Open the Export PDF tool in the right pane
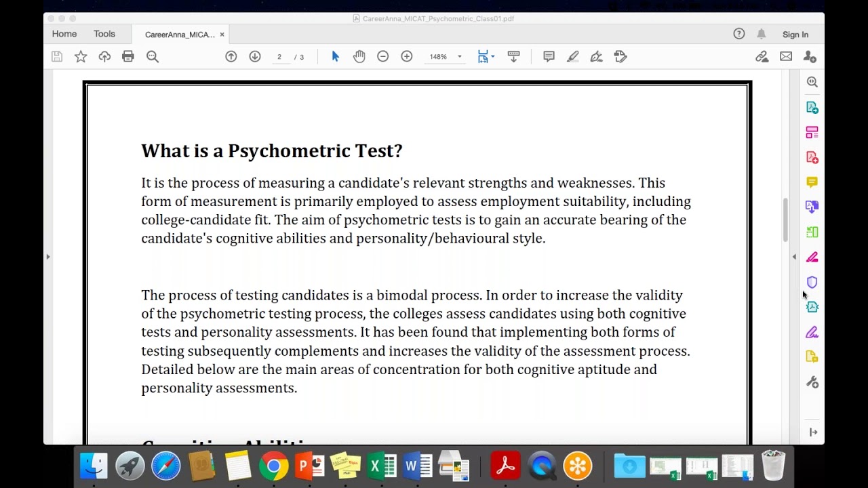The height and width of the screenshot is (488, 868). (812, 107)
